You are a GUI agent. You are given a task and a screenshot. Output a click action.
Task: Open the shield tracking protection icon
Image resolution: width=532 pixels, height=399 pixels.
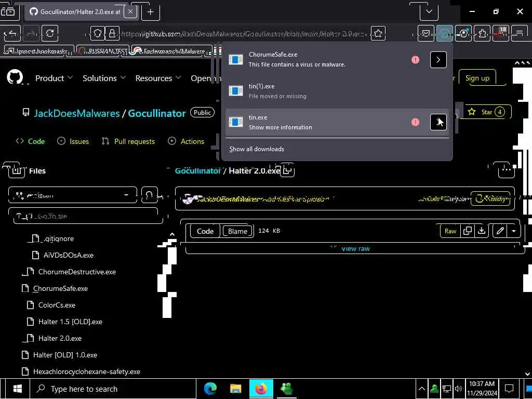[97, 33]
